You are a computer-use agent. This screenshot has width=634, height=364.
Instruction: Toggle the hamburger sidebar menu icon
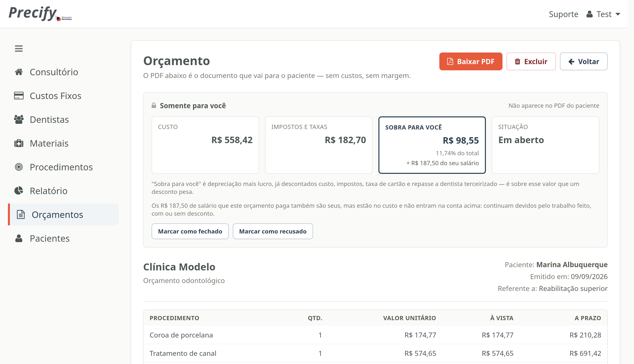pyautogui.click(x=19, y=49)
